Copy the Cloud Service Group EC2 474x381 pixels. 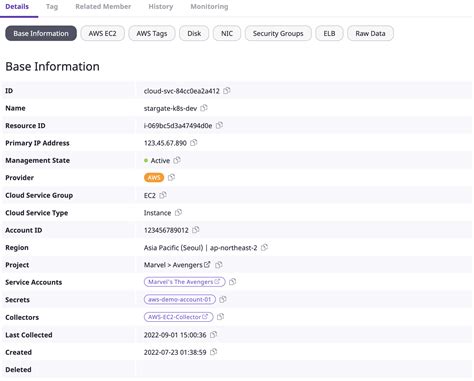tap(163, 195)
